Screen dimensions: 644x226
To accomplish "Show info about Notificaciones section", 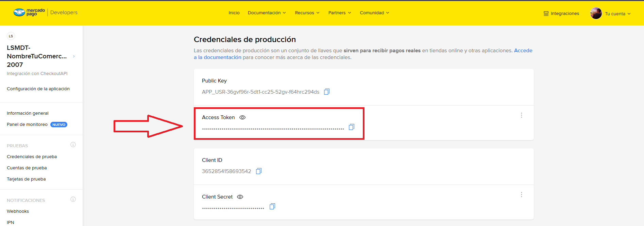I will point(73,199).
